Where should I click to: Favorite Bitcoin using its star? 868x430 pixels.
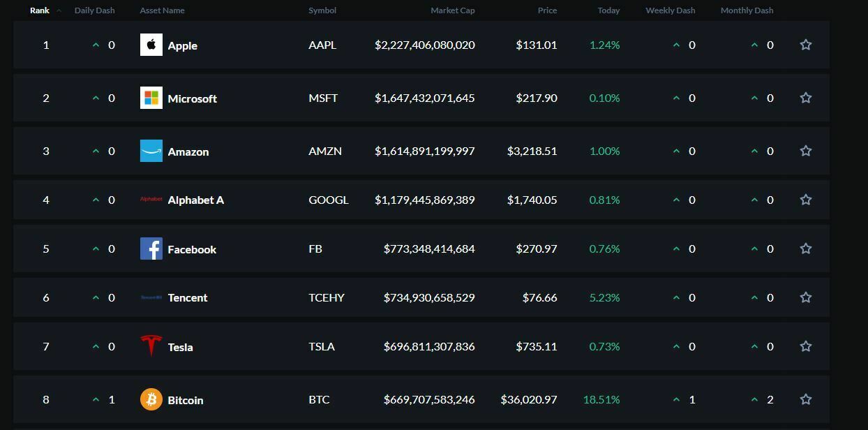pyautogui.click(x=805, y=399)
